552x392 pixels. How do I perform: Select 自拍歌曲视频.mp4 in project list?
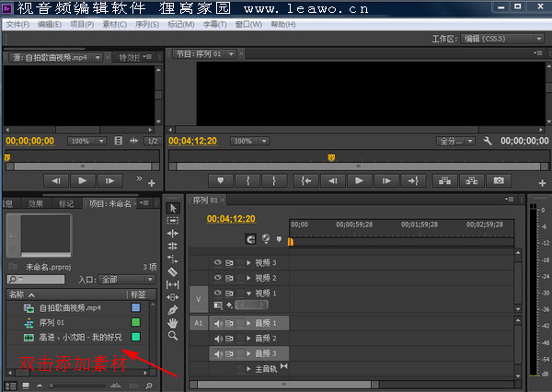tap(70, 308)
